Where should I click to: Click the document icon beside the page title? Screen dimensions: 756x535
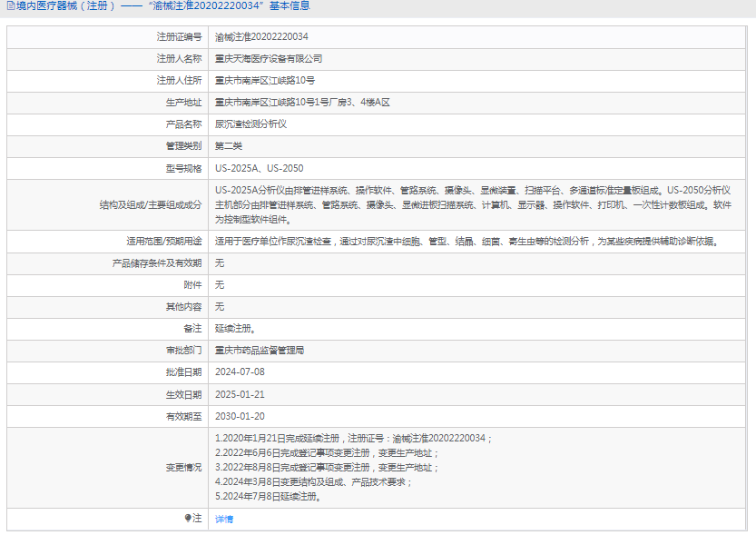pos(11,6)
